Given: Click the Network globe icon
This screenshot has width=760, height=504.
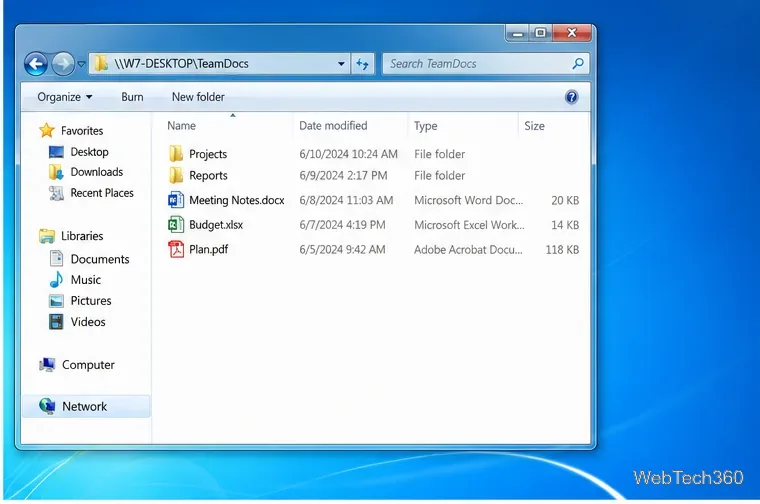Looking at the screenshot, I should [x=47, y=406].
